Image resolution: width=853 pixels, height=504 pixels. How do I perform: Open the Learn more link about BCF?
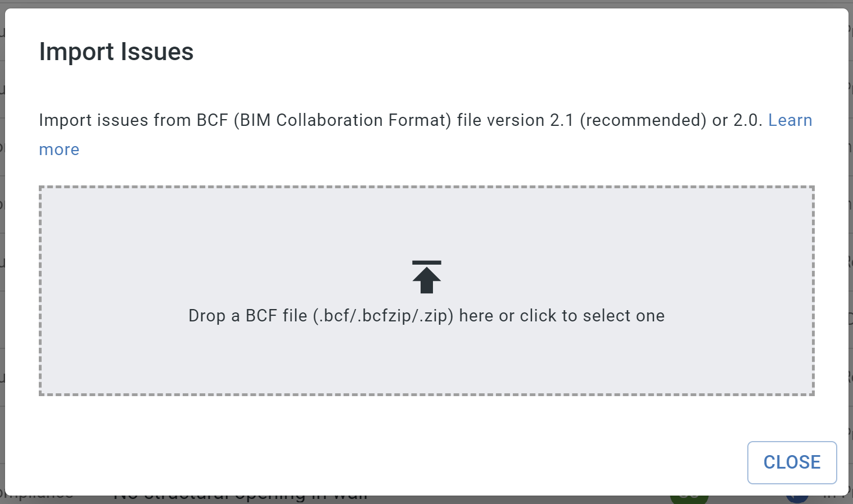tap(790, 120)
